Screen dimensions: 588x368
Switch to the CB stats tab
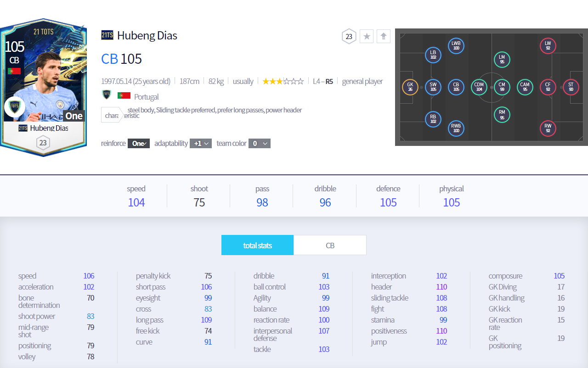330,245
